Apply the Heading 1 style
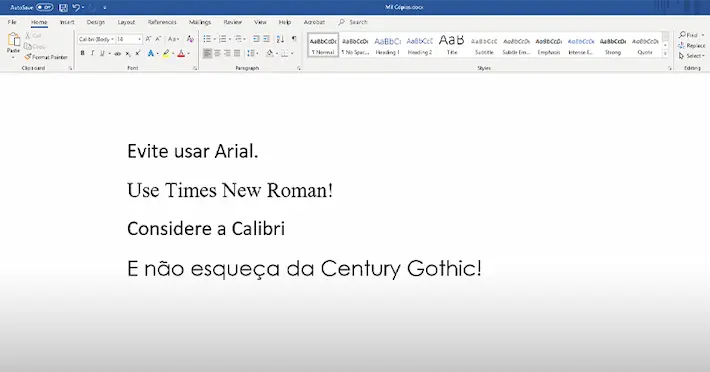The width and height of the screenshot is (710, 372). click(387, 45)
